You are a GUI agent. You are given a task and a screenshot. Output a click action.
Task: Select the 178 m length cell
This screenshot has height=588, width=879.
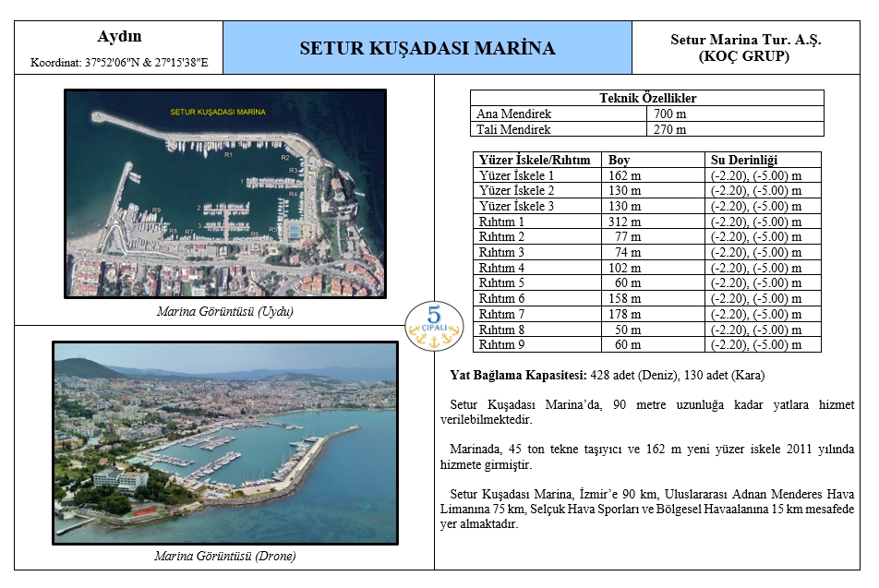tap(653, 315)
